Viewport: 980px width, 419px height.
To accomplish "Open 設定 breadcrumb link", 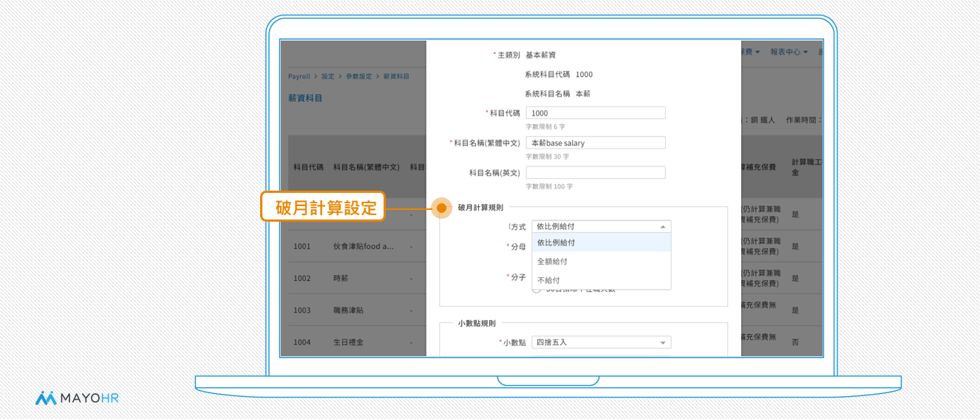I will [327, 76].
